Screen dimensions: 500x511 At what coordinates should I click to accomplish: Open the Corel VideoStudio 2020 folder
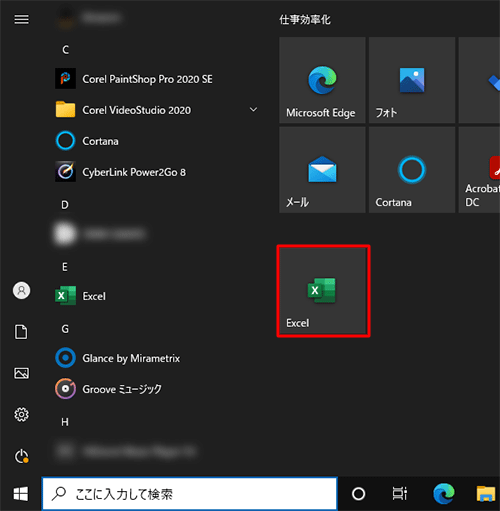157,110
